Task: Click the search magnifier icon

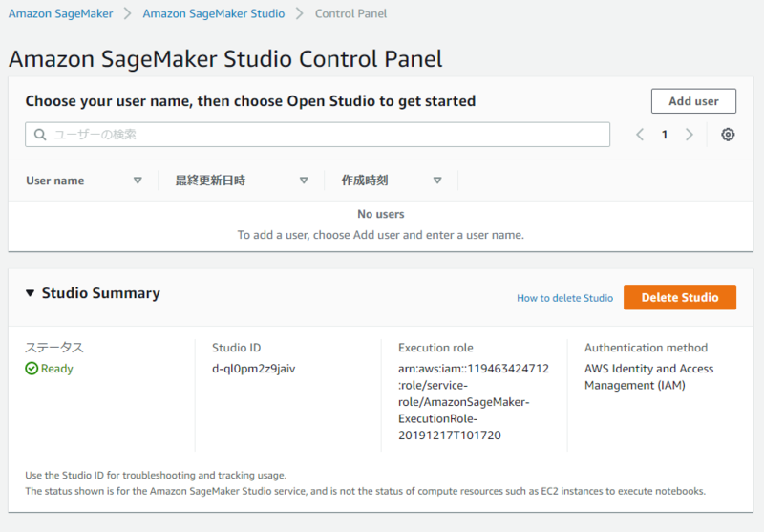Action: pos(40,135)
